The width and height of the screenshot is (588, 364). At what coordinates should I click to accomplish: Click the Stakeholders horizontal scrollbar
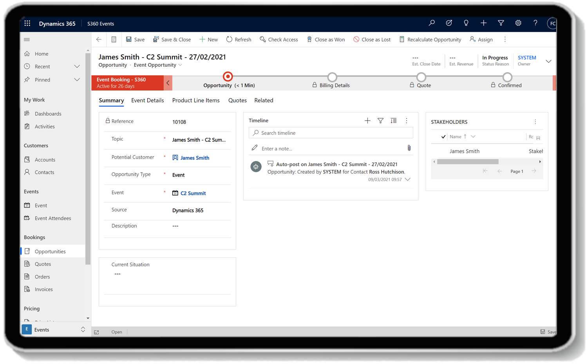[x=468, y=162]
